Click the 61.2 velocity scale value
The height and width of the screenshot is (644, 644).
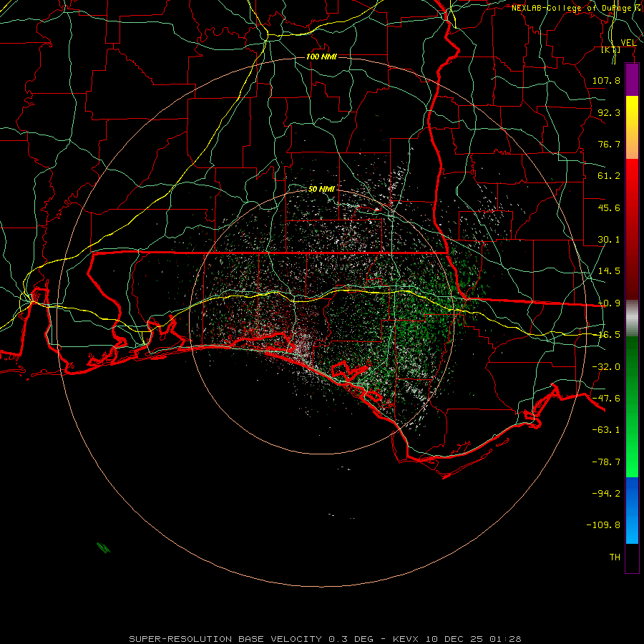coord(609,176)
